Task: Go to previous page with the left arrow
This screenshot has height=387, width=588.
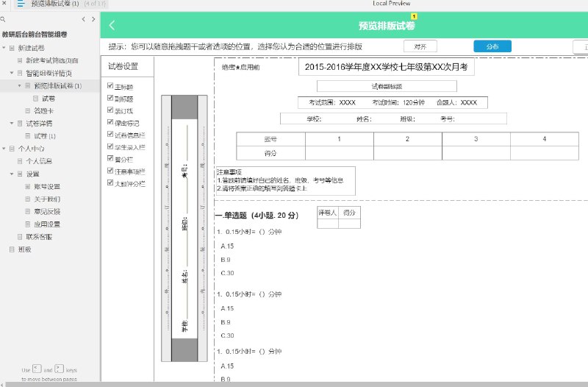Action: (83, 19)
